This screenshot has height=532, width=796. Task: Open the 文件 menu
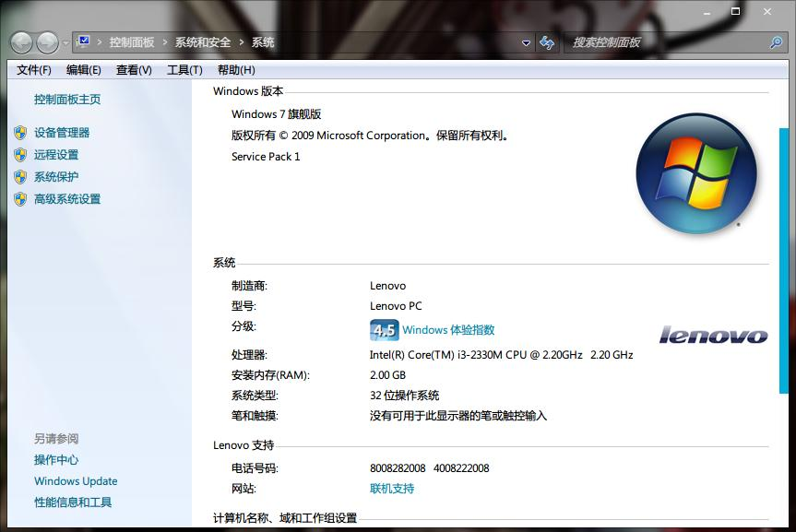pyautogui.click(x=32, y=69)
